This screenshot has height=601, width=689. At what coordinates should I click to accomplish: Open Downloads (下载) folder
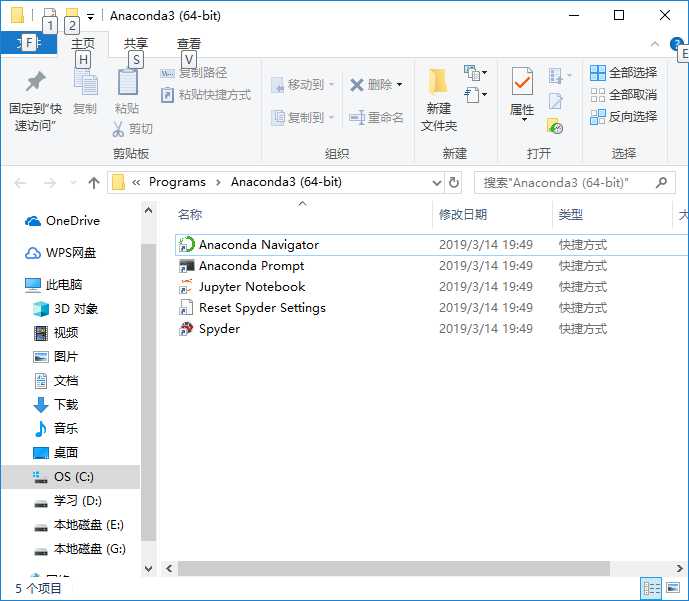56,405
